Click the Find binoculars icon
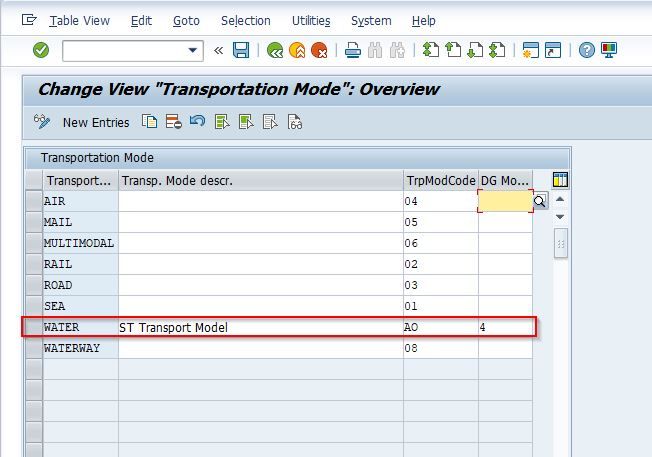 (x=375, y=51)
